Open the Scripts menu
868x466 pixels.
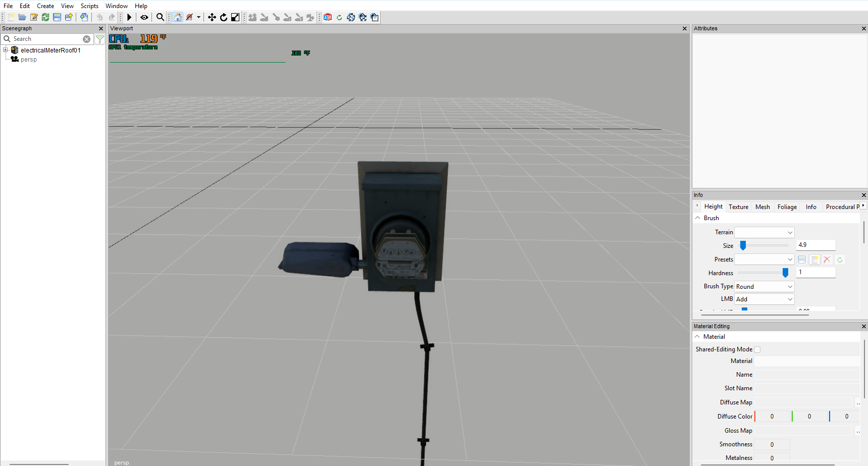point(89,6)
